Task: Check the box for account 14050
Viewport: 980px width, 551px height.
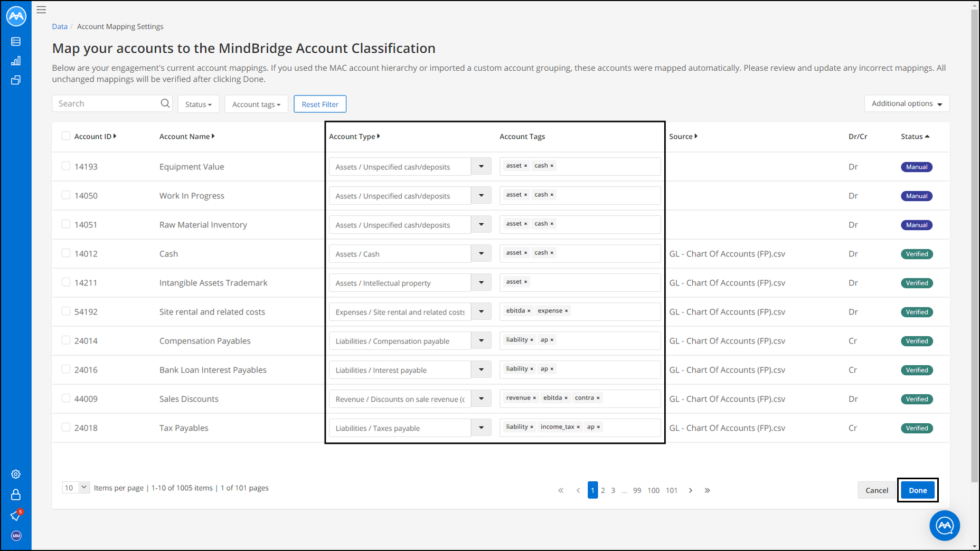Action: (x=66, y=195)
